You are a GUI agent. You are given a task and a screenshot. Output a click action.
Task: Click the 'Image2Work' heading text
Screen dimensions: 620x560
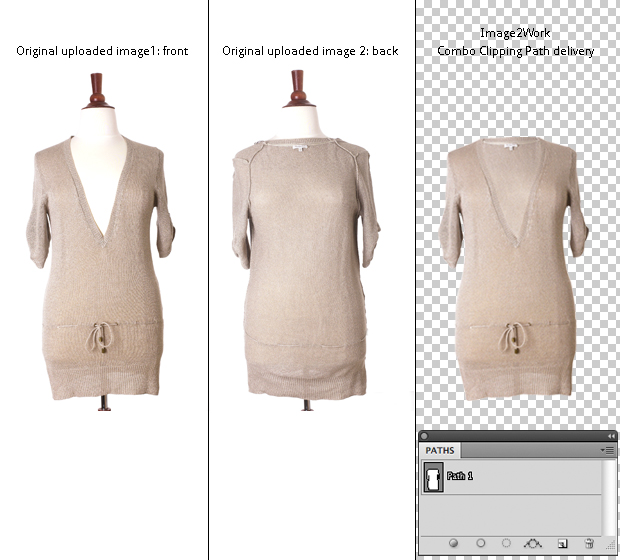pos(515,33)
